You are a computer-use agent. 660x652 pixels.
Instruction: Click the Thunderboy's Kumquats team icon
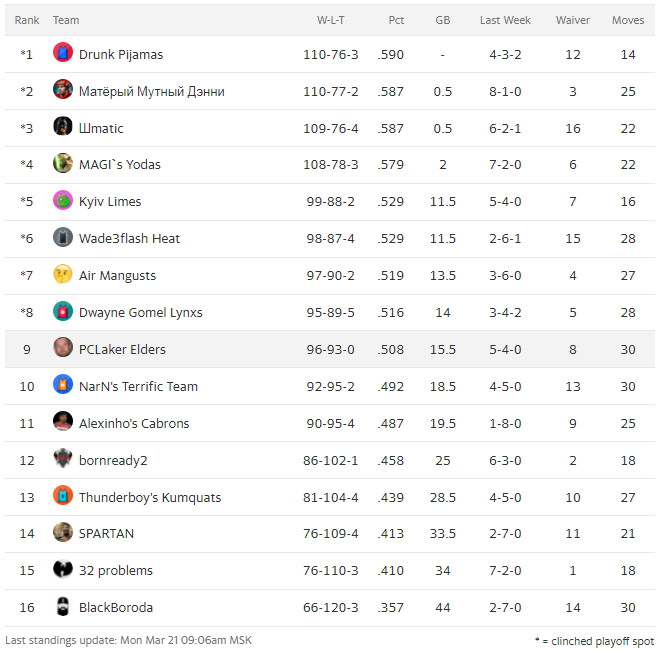click(63, 497)
